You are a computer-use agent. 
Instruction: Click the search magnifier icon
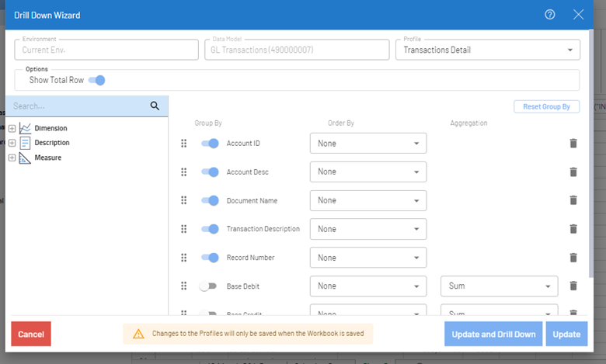pos(155,106)
